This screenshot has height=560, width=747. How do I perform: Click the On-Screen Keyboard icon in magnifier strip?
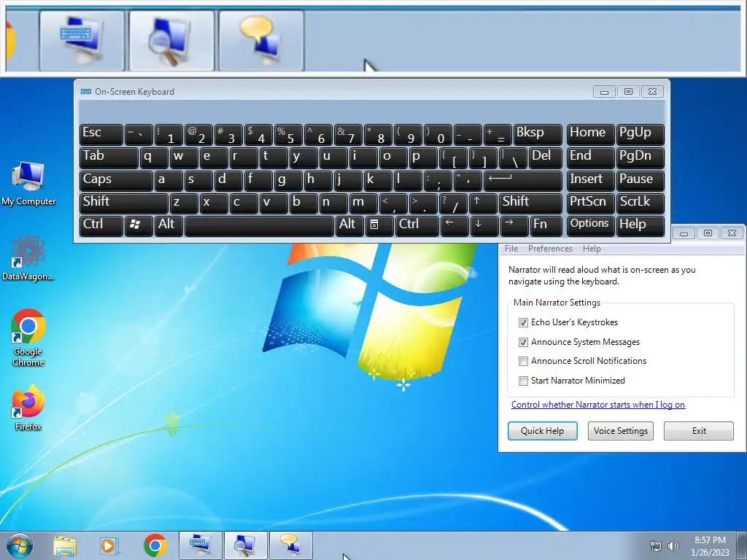pyautogui.click(x=82, y=41)
